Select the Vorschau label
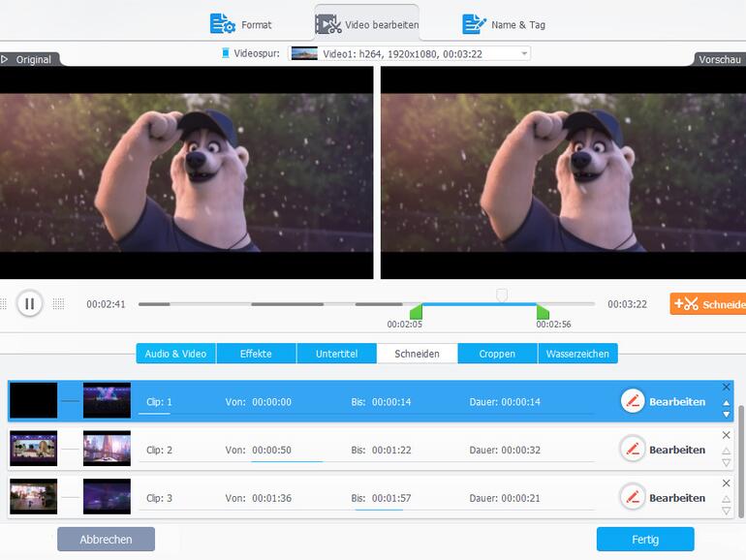Screen dimensions: 746x560 pos(719,59)
